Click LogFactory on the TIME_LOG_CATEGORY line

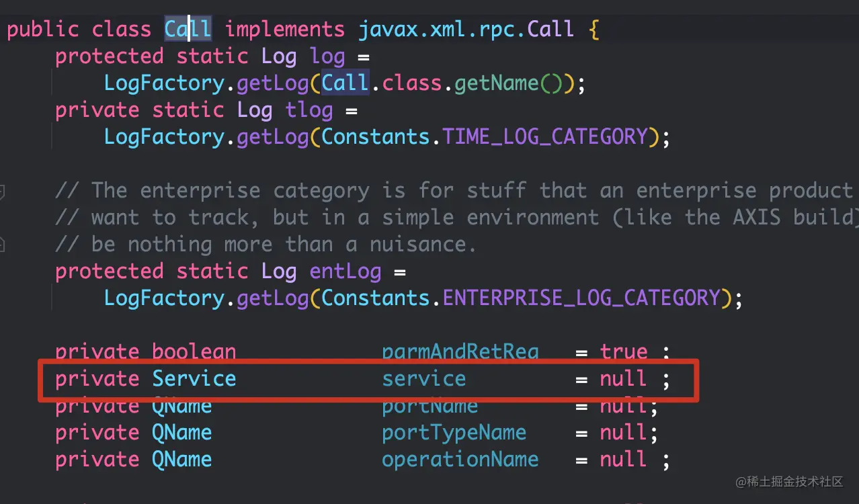pyautogui.click(x=163, y=137)
